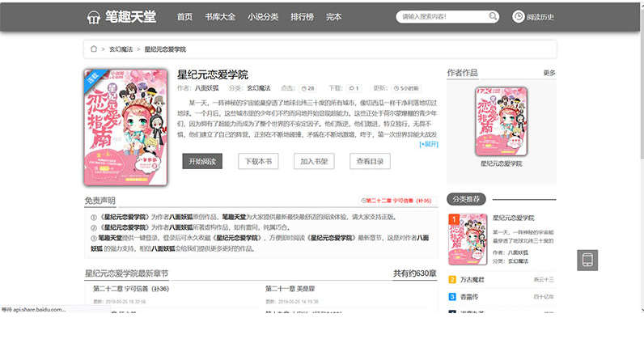Click the 星纪元恋爱学院最新章节 heading
Screen dimensions: 644x339
tap(126, 273)
